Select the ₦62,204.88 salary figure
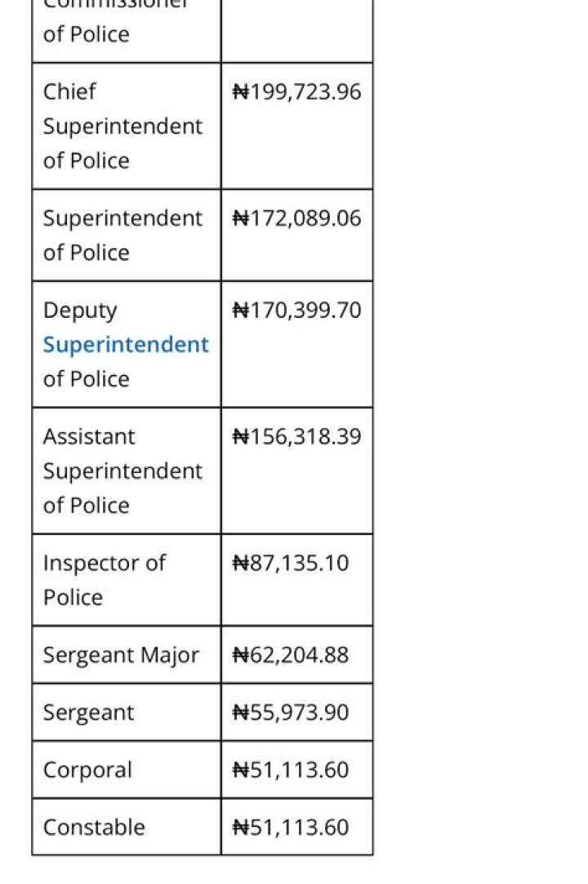 point(291,655)
